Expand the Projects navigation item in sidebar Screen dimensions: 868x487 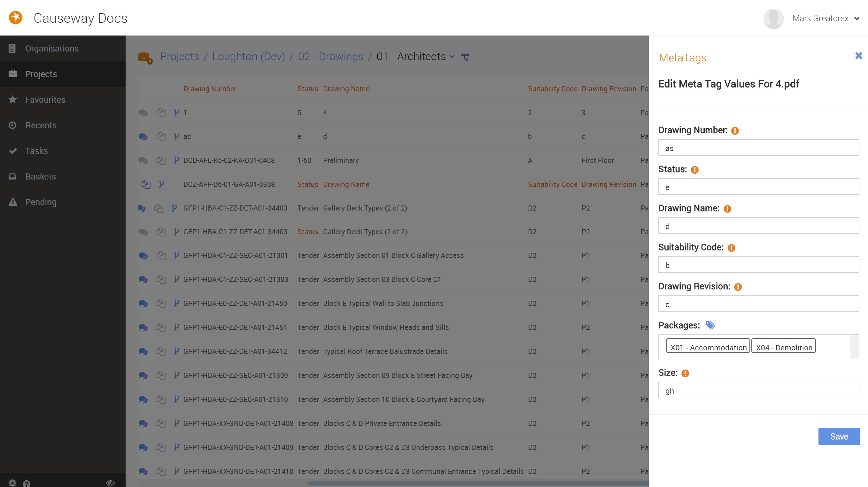point(41,73)
